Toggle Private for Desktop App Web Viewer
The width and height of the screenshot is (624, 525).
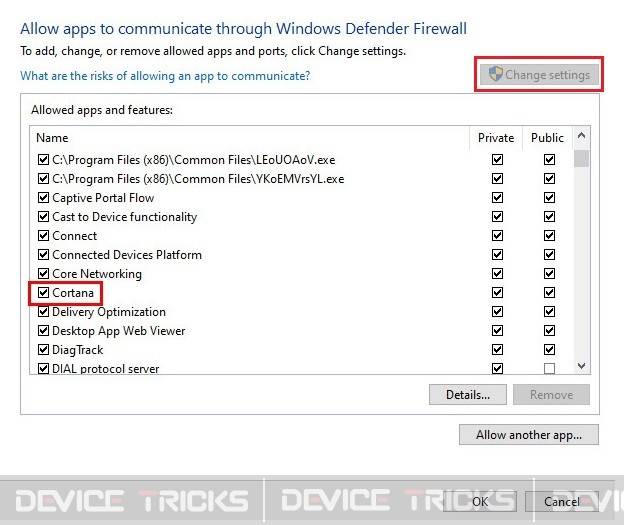pos(497,331)
